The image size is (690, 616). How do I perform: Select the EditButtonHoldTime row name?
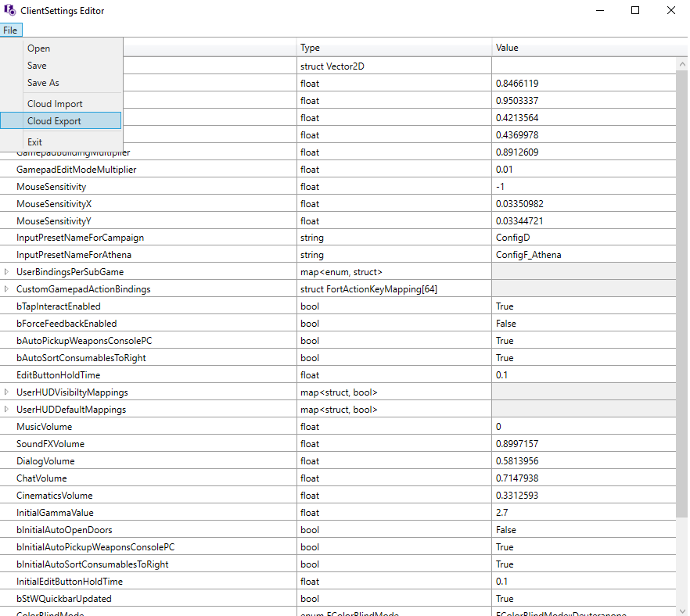(x=59, y=375)
